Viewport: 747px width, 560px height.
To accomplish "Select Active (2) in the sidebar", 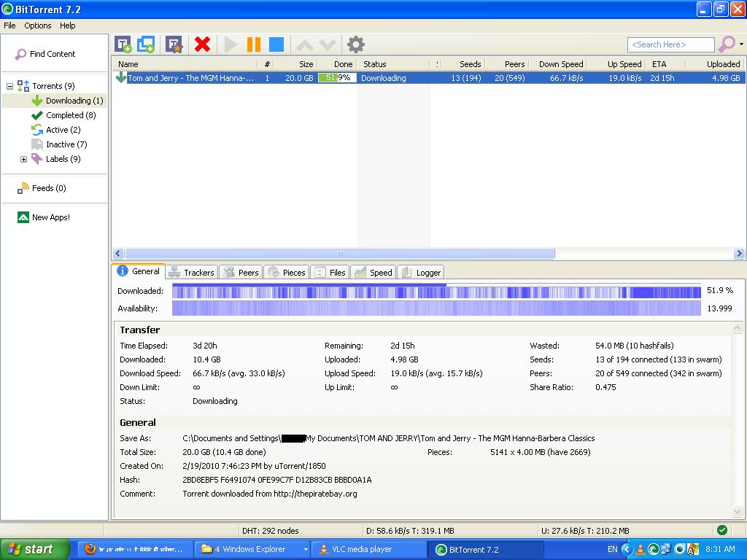I will 55,130.
